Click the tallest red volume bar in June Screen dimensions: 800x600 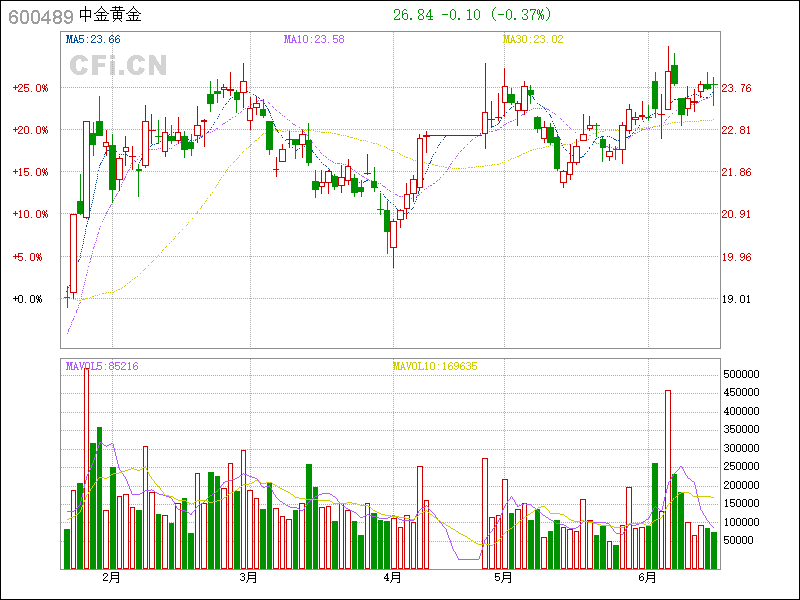(668, 480)
